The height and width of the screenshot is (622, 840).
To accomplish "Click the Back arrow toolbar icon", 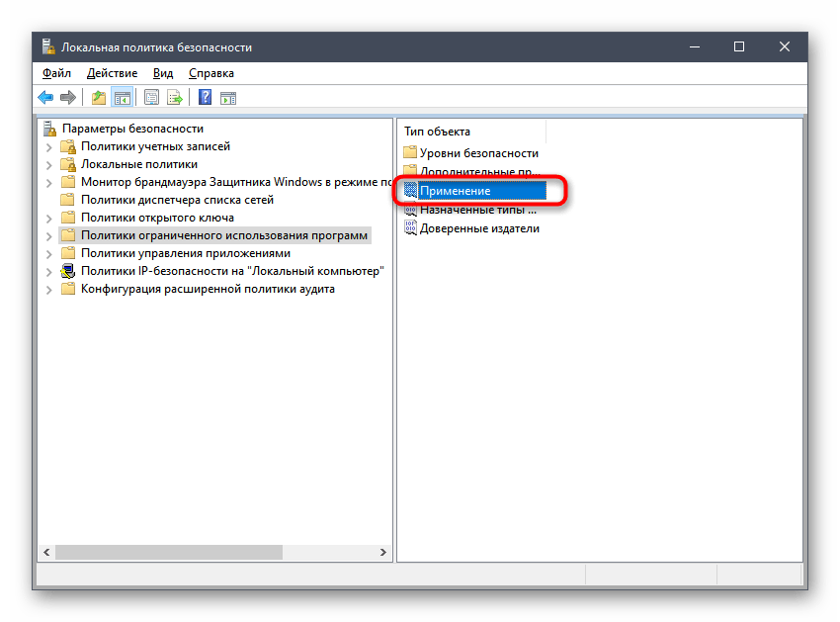I will pos(45,97).
